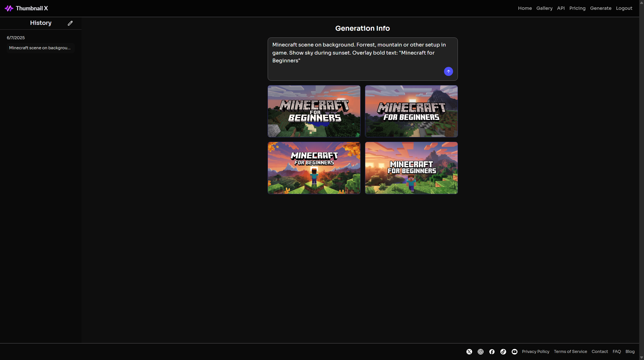Select history entry 'Minecraft scene on backgrou...'
644x360 pixels.
[x=41, y=48]
